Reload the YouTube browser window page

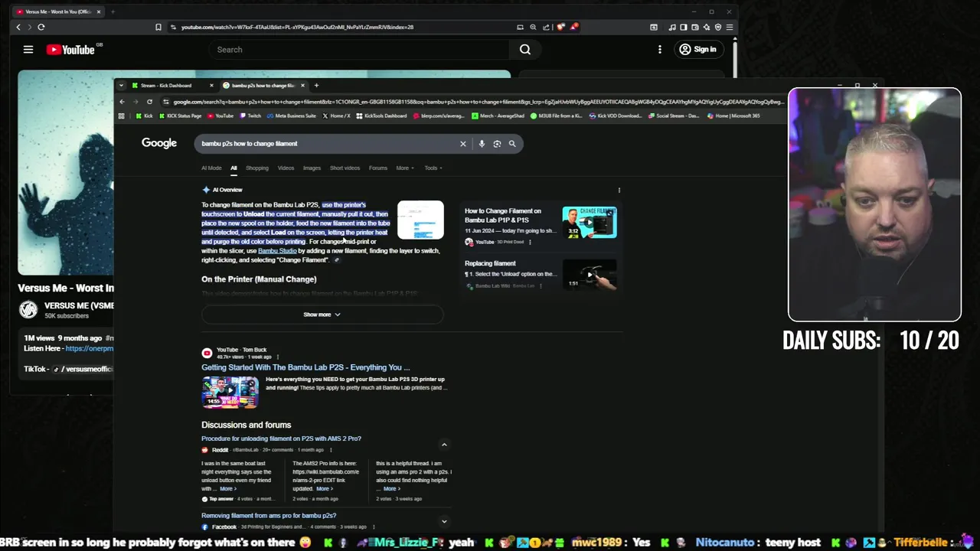pos(41,27)
